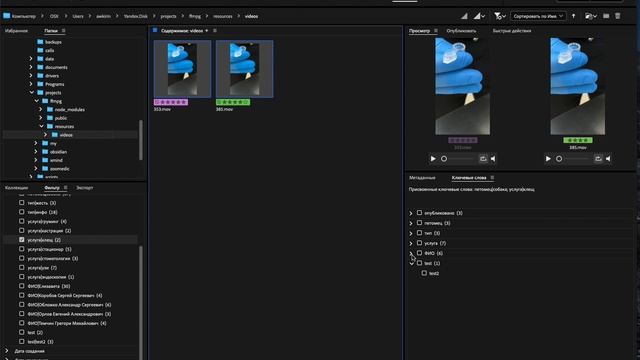640x360 pixels.
Task: Open the Ключевые слова panel menu icon
Action: pos(492,178)
